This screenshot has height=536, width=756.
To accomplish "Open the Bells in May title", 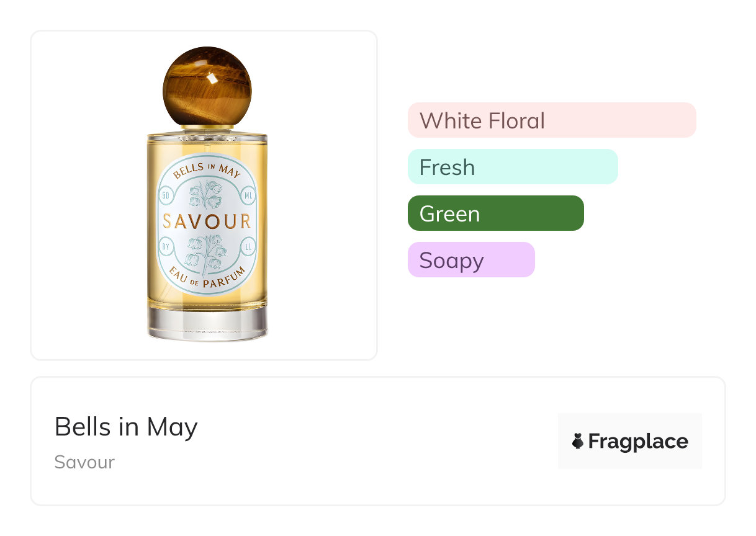I will coord(126,427).
